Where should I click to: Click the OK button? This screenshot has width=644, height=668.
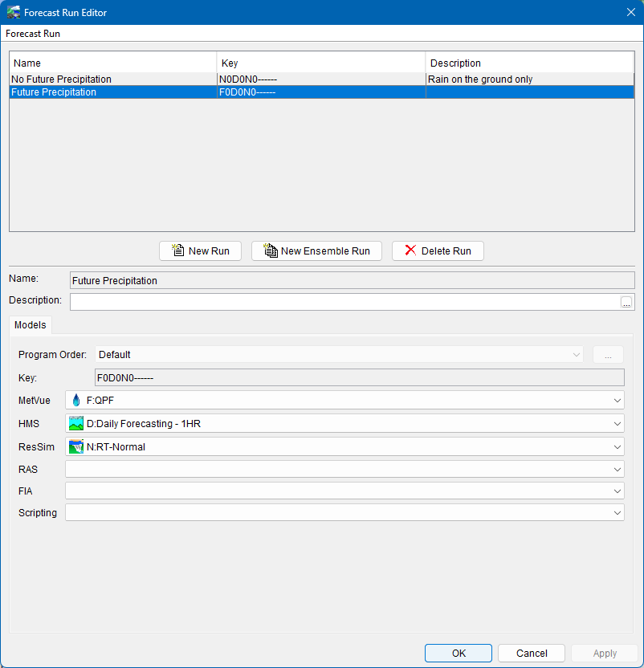(459, 653)
